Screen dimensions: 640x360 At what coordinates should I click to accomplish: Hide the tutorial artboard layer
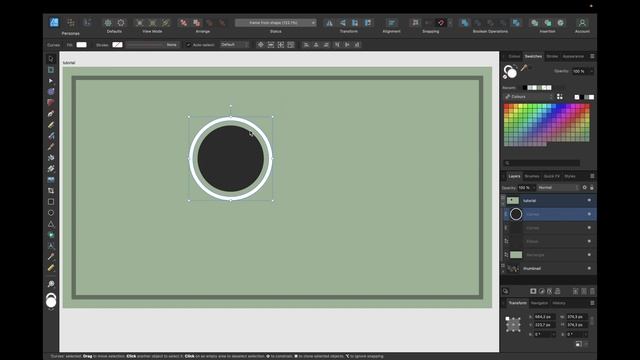pyautogui.click(x=589, y=200)
